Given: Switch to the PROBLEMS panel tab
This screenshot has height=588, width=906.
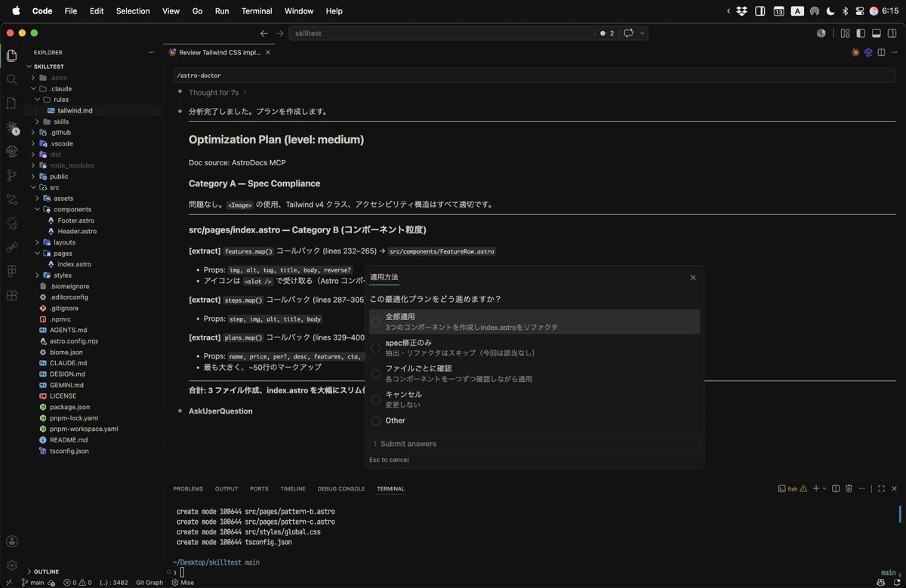Looking at the screenshot, I should click(188, 488).
